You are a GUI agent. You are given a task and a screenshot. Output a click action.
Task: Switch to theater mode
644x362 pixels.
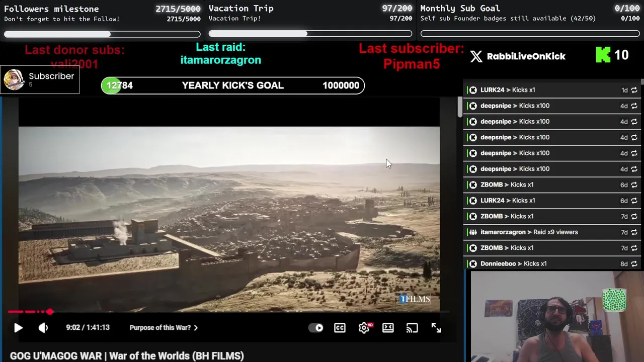click(x=388, y=328)
